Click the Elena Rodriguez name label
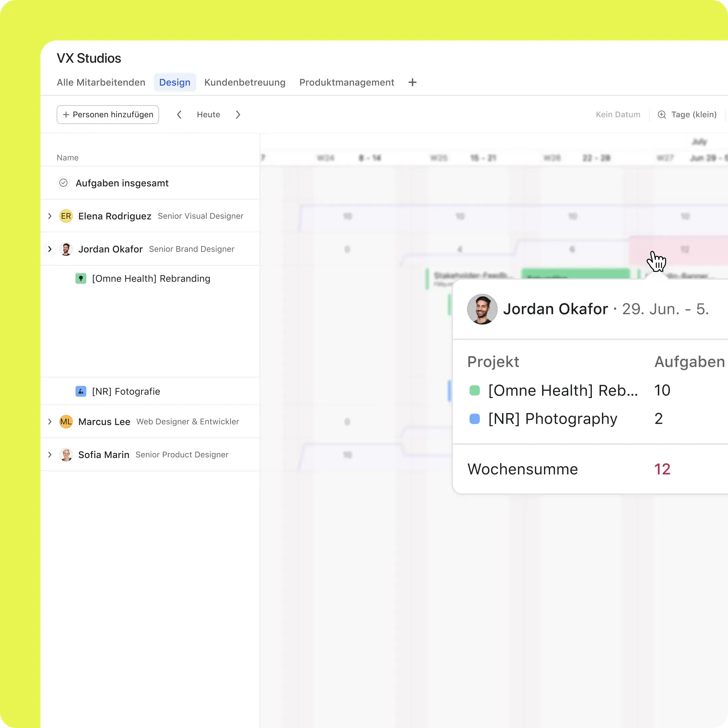This screenshot has width=728, height=728. [115, 216]
